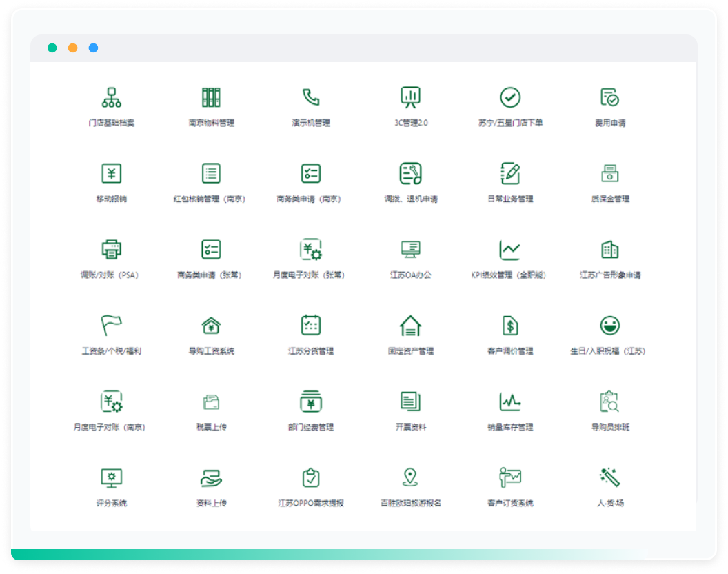This screenshot has width=728, height=574.
Task: Open 日常业务管理 notepad icon
Action: coord(510,173)
